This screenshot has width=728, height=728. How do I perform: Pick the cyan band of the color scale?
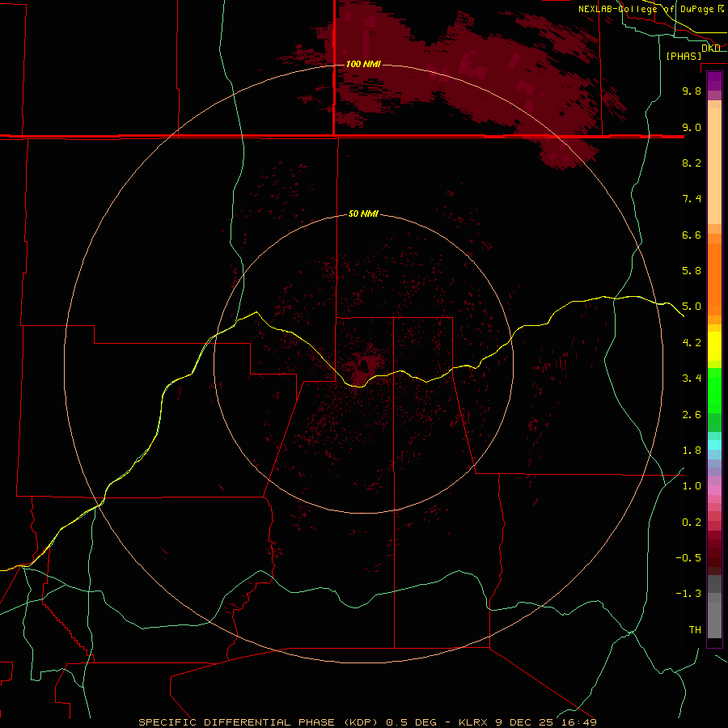[x=714, y=445]
